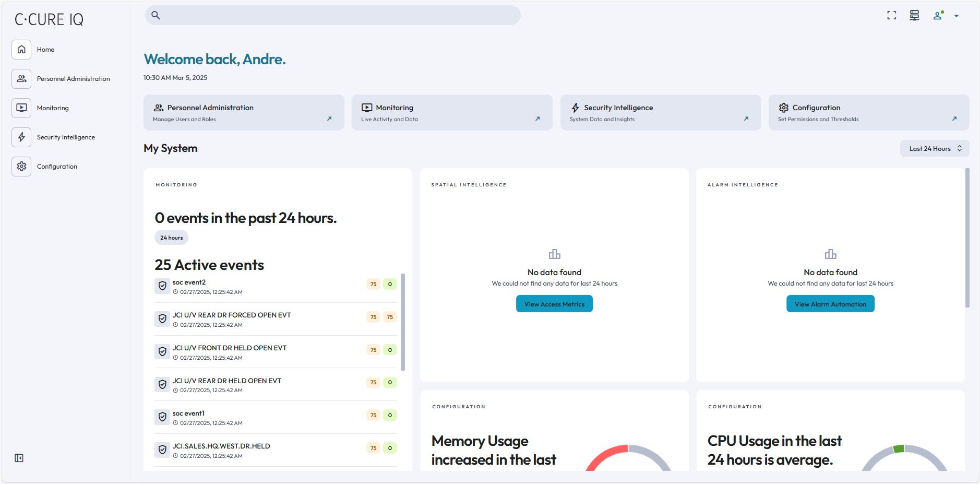This screenshot has height=484, width=980.
Task: Toggle the 24 hours filter chip
Action: pos(171,237)
